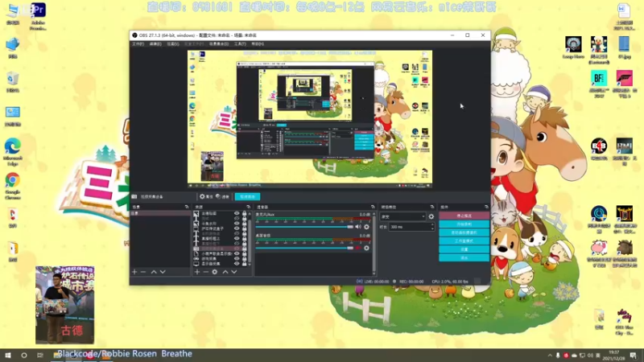Open the notification center in system tray

[x=633, y=355]
